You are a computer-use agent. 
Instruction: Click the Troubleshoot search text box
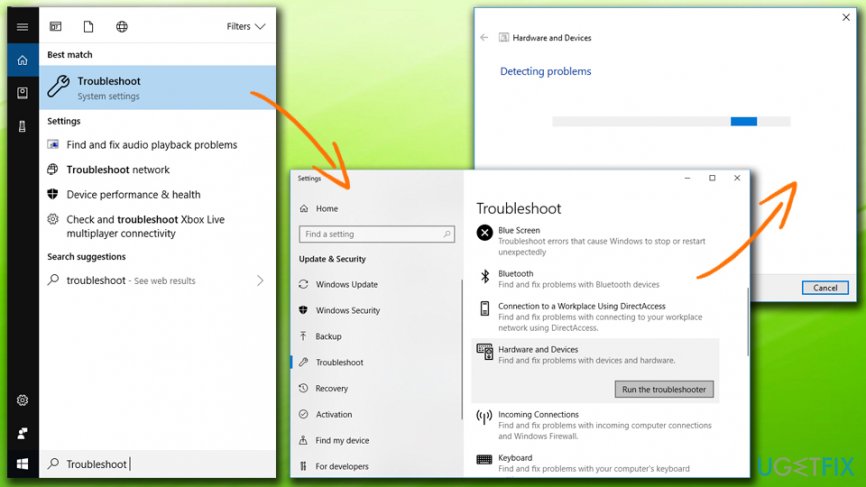point(157,464)
